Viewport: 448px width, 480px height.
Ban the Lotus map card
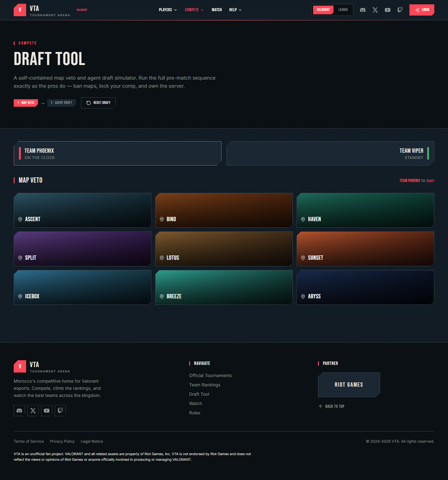tap(224, 249)
